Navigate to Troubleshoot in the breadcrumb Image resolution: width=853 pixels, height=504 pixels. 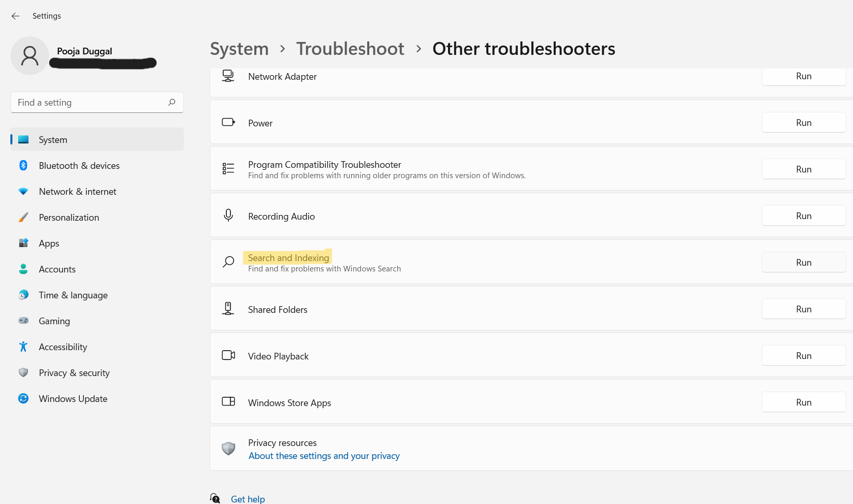[x=350, y=49]
